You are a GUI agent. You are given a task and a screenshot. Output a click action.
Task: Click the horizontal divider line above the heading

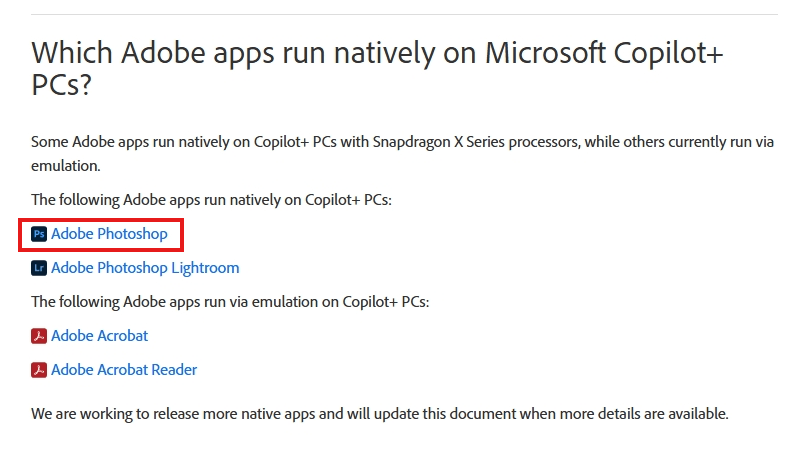pyautogui.click(x=404, y=15)
